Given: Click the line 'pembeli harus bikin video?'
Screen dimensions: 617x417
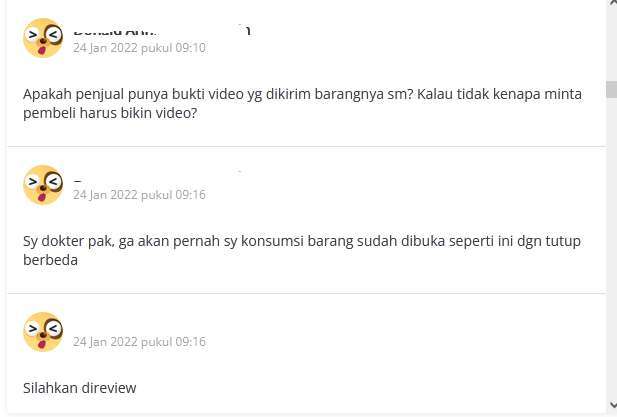Looking at the screenshot, I should [110, 113].
